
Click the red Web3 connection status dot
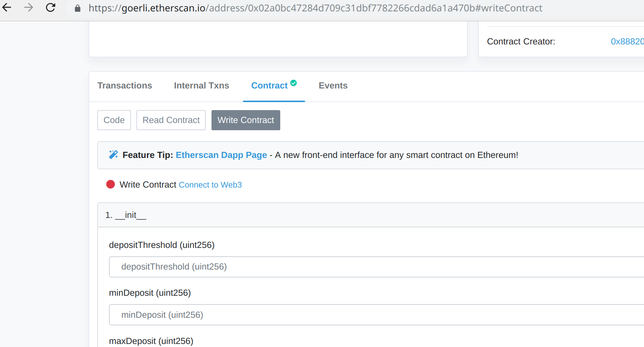tap(110, 184)
